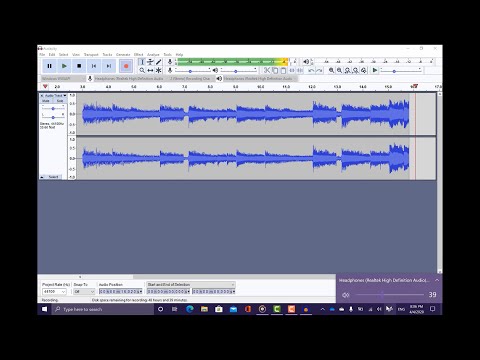Open the File menu
The height and width of the screenshot is (360, 480).
[x=42, y=54]
